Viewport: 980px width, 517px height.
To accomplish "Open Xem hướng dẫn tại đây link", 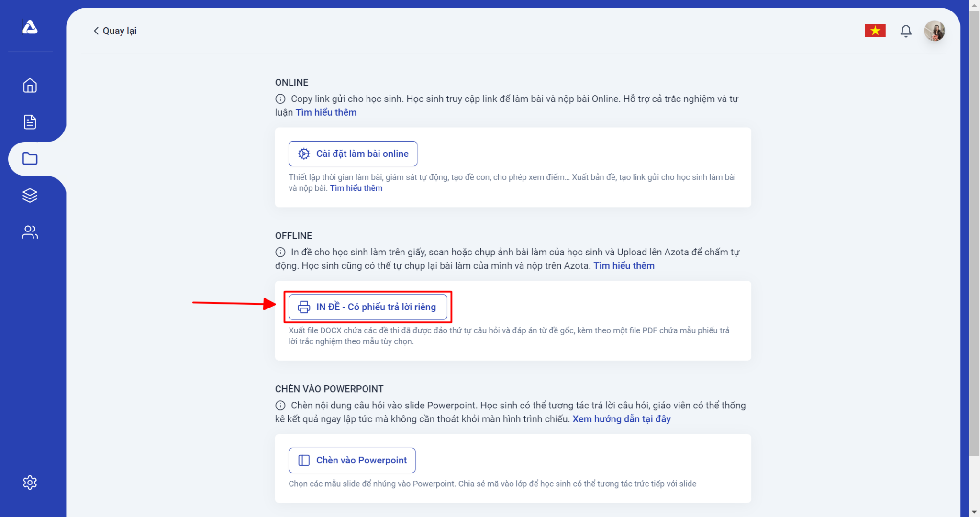I will click(622, 419).
